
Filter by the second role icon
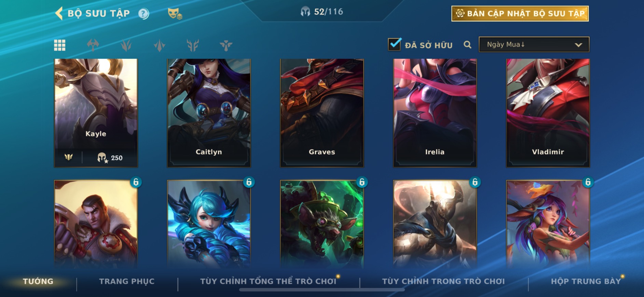pyautogui.click(x=126, y=45)
